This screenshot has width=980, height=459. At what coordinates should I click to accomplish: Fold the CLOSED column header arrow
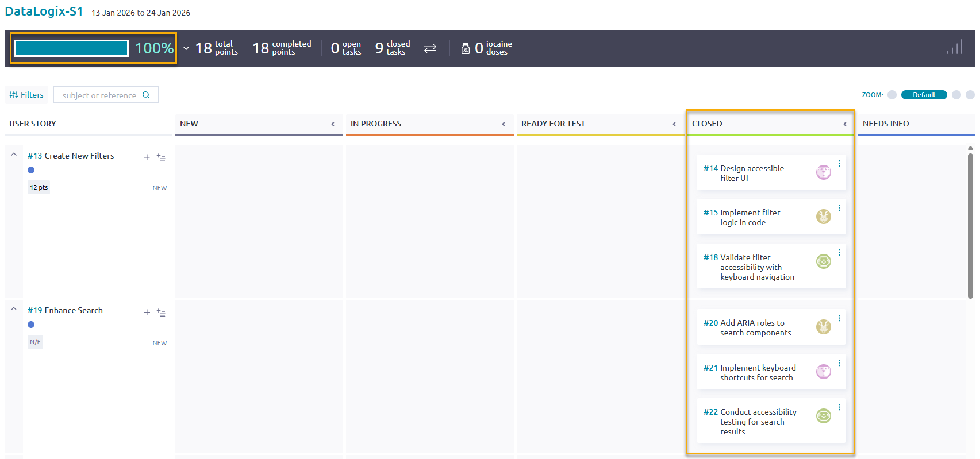point(844,124)
